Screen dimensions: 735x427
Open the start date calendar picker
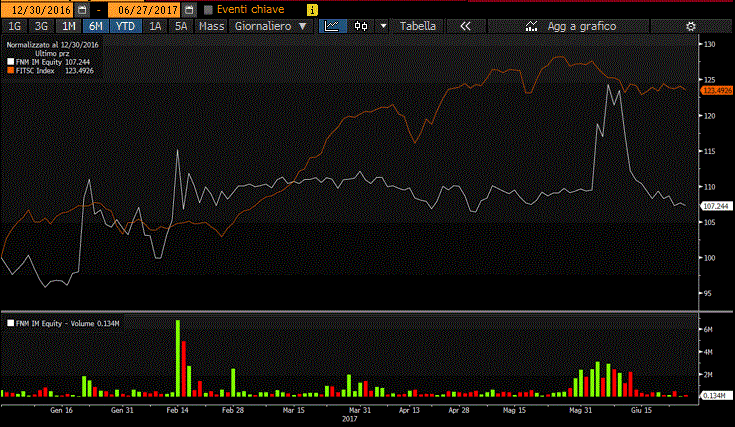(82, 9)
